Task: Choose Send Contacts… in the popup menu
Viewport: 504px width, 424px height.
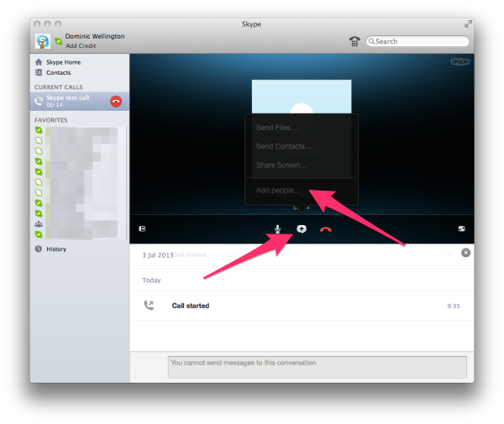Action: tap(283, 146)
